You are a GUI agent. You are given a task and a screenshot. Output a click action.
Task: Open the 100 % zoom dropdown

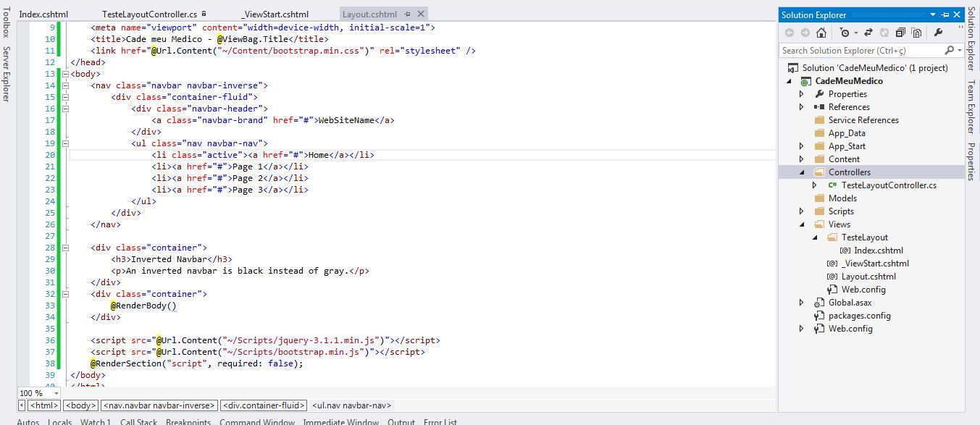tap(56, 393)
